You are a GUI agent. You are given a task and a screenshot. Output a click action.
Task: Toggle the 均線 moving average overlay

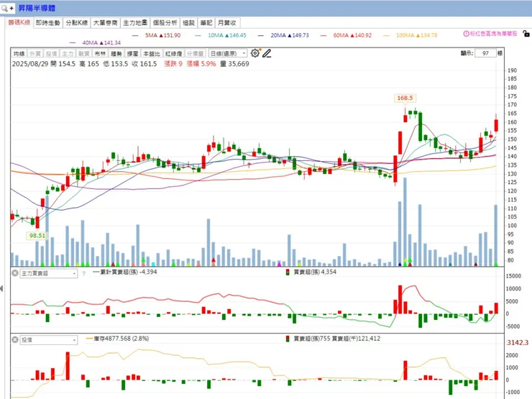click(x=19, y=54)
